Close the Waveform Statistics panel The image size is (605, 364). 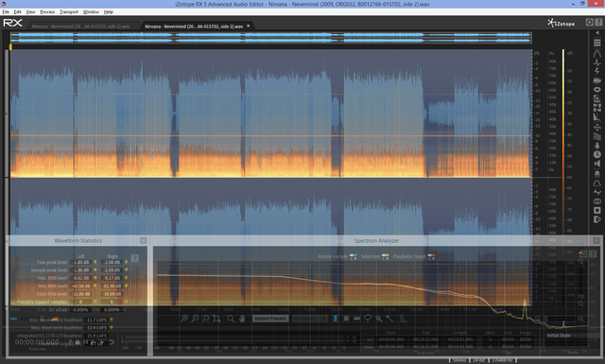point(143,240)
